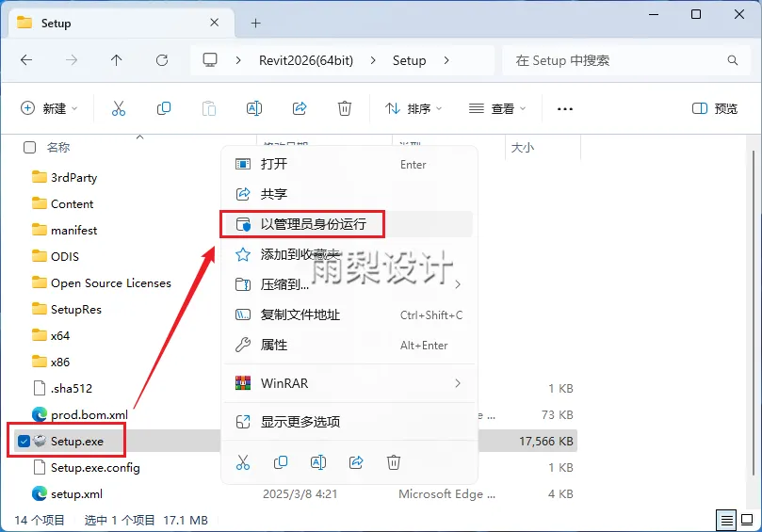Toggle select-all checkbox beside 名称
The width and height of the screenshot is (762, 532).
point(29,147)
